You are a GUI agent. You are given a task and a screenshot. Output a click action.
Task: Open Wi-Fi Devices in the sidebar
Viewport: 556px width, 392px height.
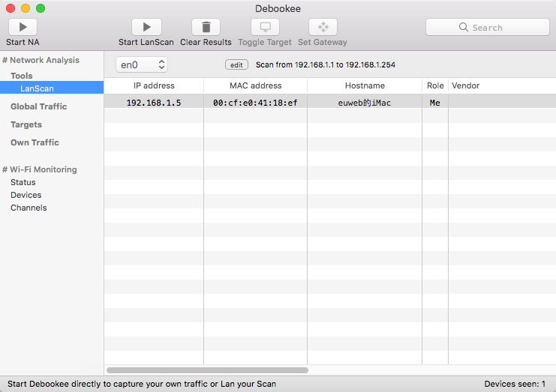[26, 195]
